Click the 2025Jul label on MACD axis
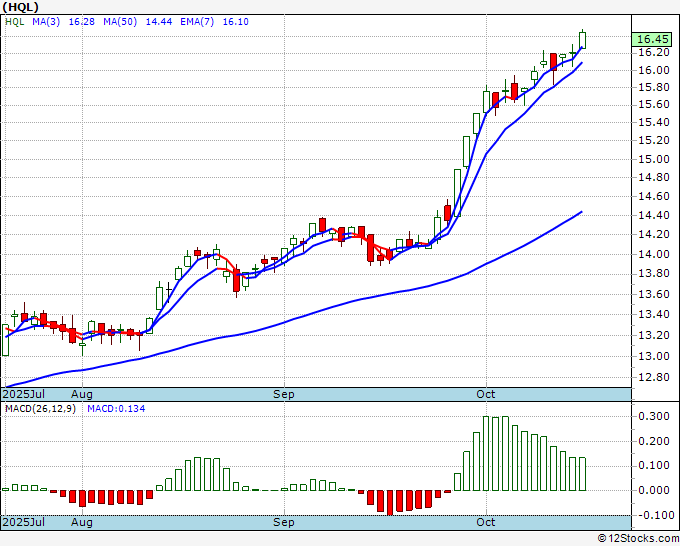The height and width of the screenshot is (546, 680). (x=24, y=522)
